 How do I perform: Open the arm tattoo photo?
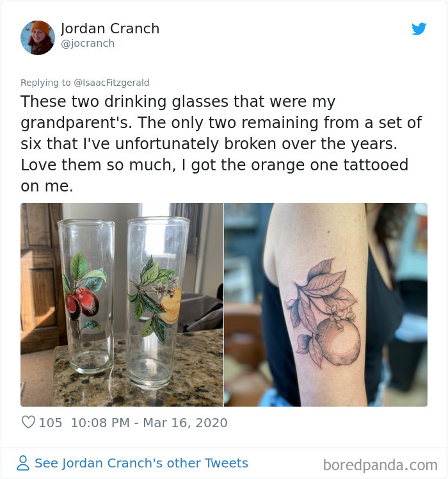[325, 304]
